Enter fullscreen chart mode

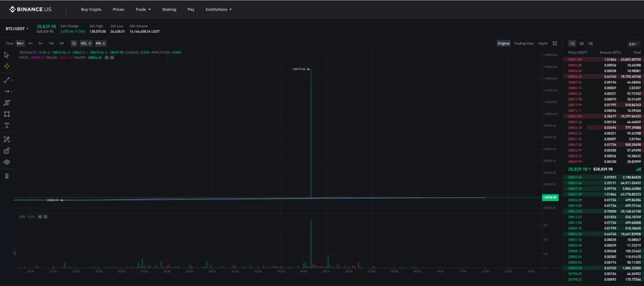coord(555,43)
